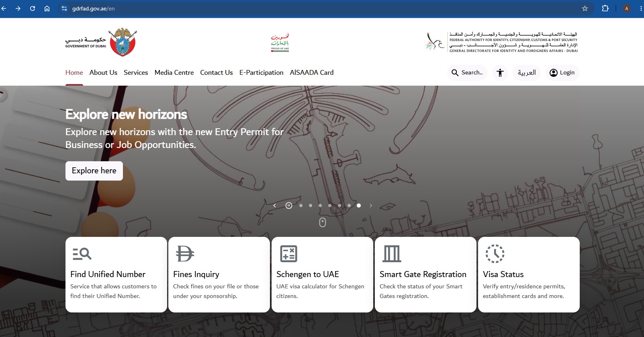Select the first slide indicator dot
This screenshot has height=337, width=644.
tap(301, 205)
